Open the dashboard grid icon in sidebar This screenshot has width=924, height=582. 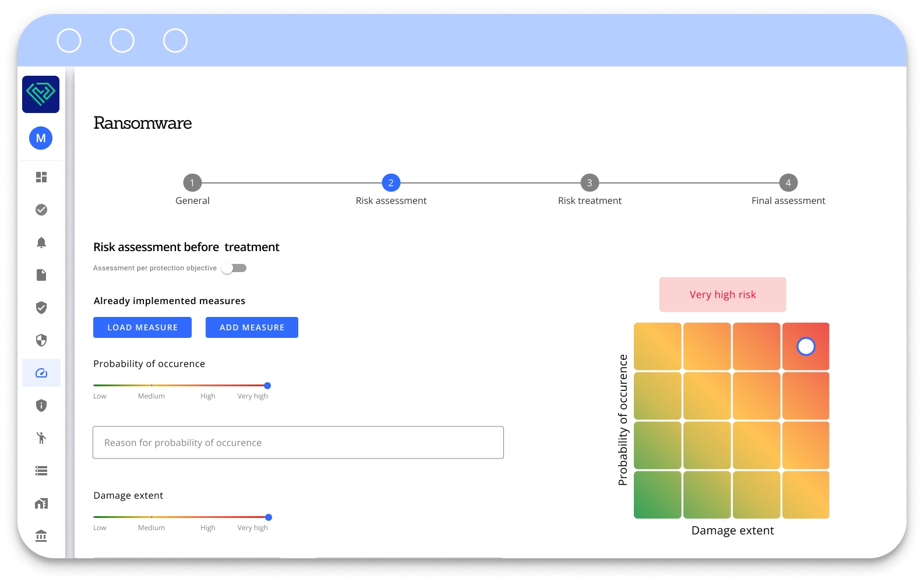click(41, 177)
